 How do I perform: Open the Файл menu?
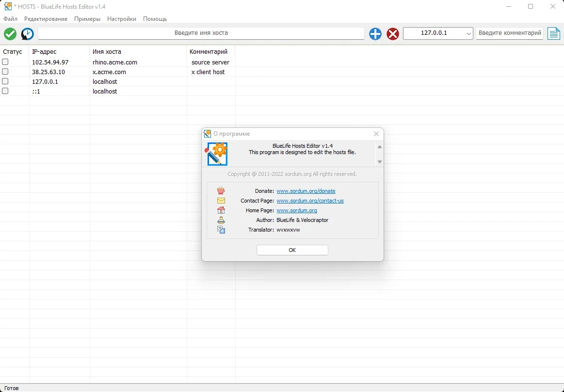[11, 19]
